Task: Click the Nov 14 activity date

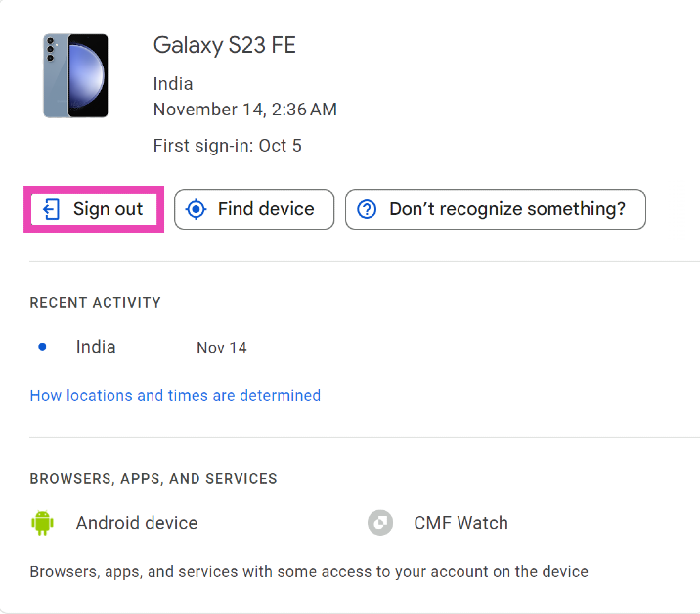Action: (x=222, y=348)
